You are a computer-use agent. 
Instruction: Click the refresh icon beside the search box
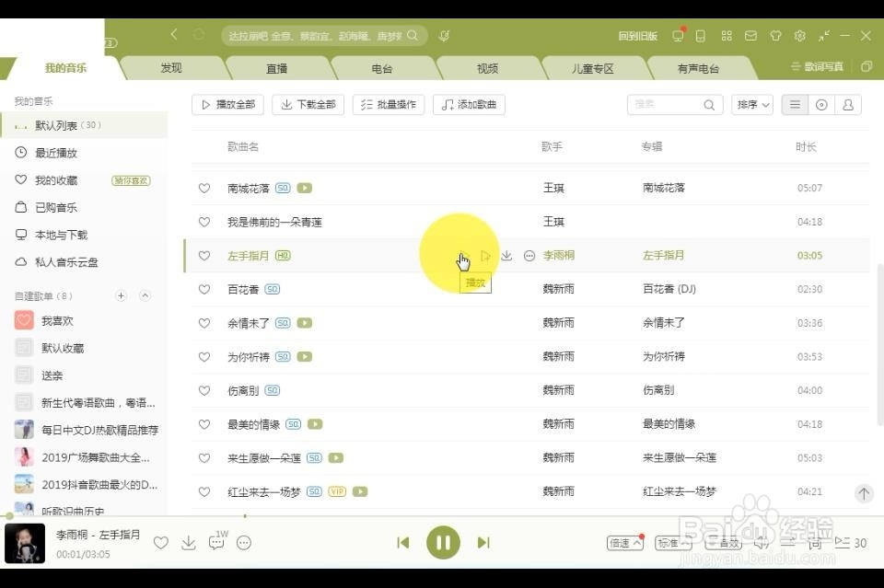point(199,35)
